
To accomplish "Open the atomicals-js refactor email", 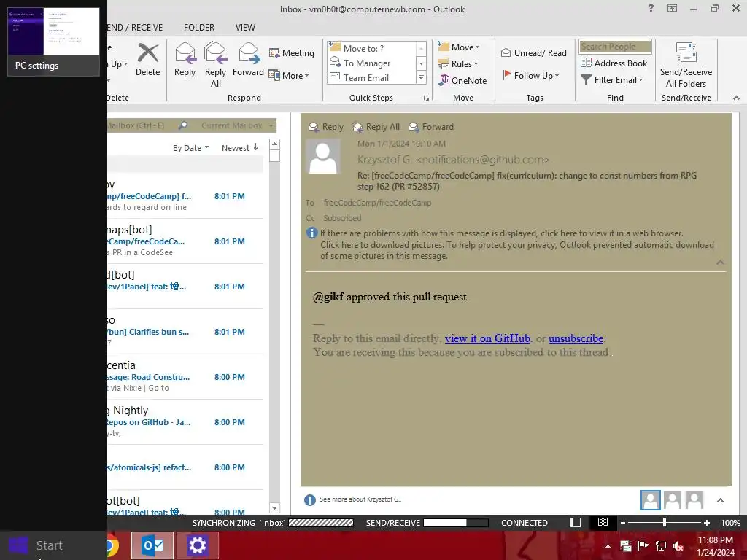I will coord(185,467).
